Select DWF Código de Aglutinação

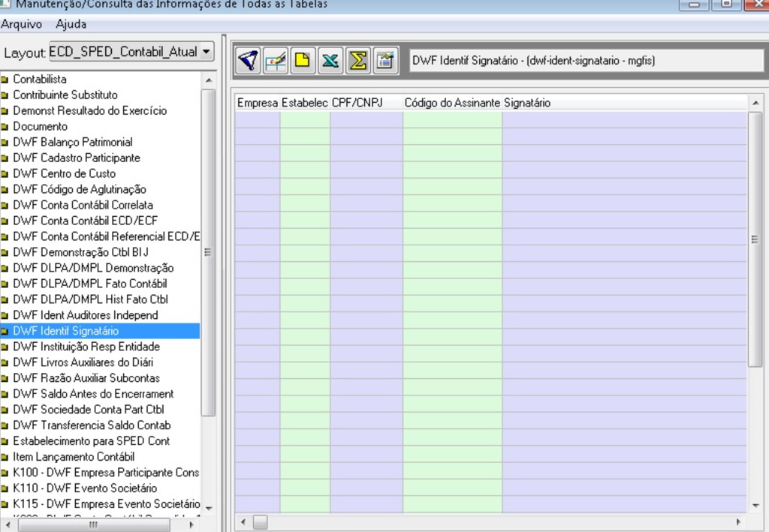pyautogui.click(x=80, y=189)
